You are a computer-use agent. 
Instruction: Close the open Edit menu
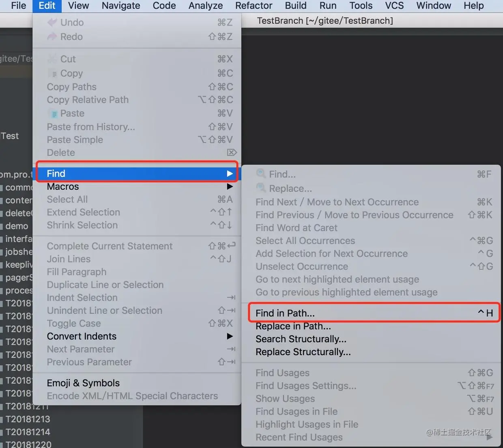tap(47, 6)
